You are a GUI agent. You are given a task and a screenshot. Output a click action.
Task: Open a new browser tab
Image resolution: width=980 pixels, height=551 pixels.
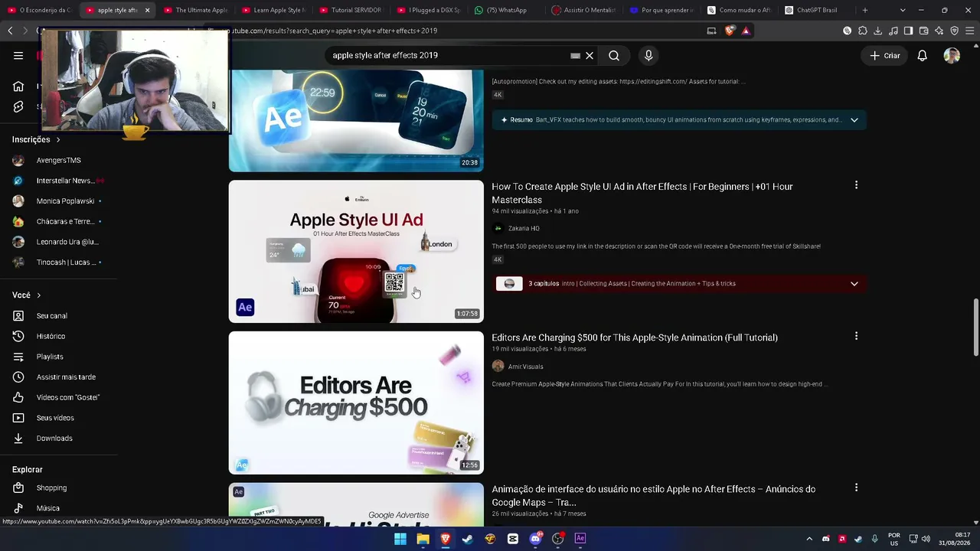coord(865,10)
